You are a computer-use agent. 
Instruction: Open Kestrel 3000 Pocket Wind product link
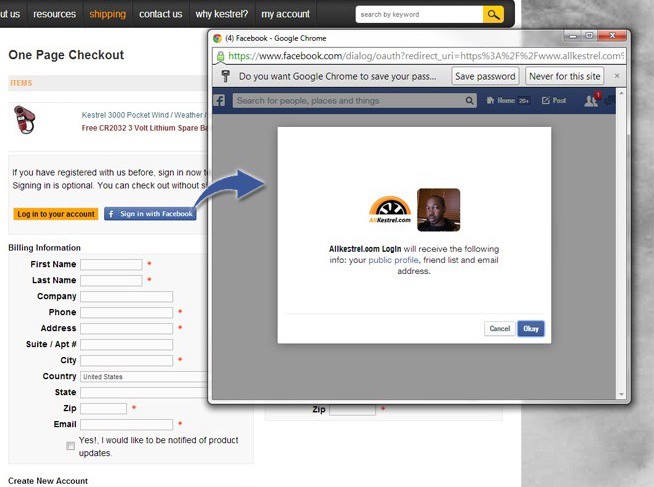[144, 115]
